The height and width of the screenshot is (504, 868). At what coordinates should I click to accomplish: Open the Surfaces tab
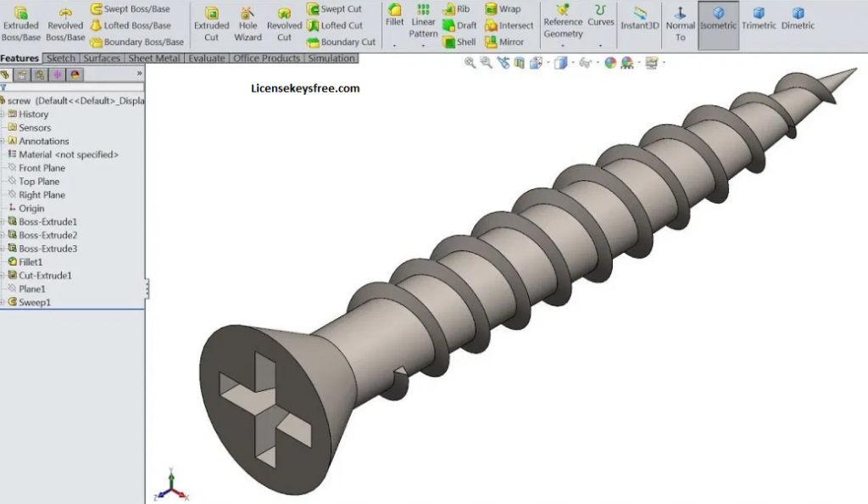(x=102, y=59)
